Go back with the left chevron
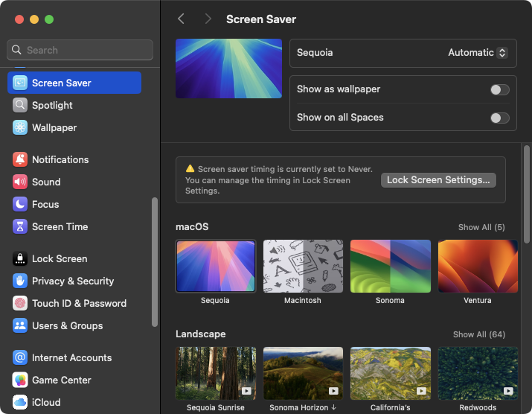The width and height of the screenshot is (532, 414). [182, 19]
